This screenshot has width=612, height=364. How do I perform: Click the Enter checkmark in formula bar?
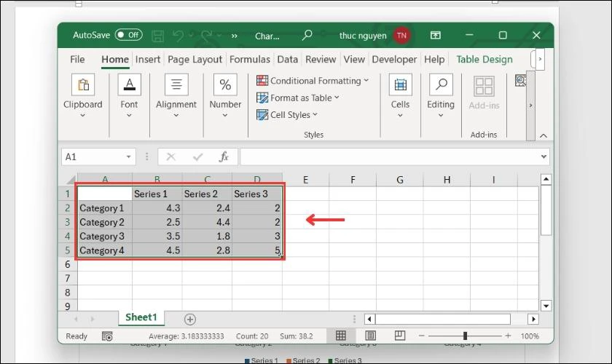(x=198, y=157)
